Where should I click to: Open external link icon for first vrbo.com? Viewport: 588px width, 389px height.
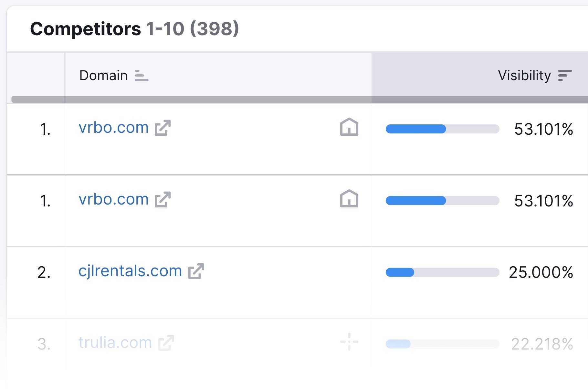[x=163, y=128]
